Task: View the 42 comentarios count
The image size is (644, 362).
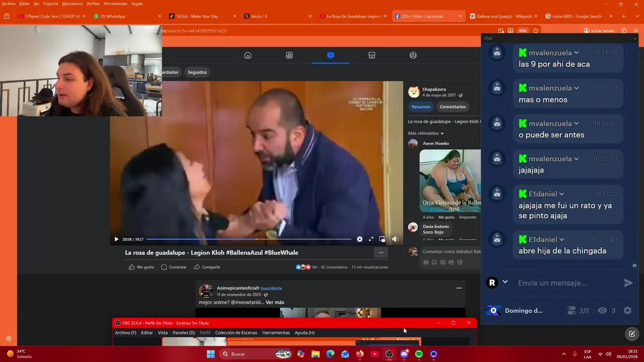Action: point(334,267)
